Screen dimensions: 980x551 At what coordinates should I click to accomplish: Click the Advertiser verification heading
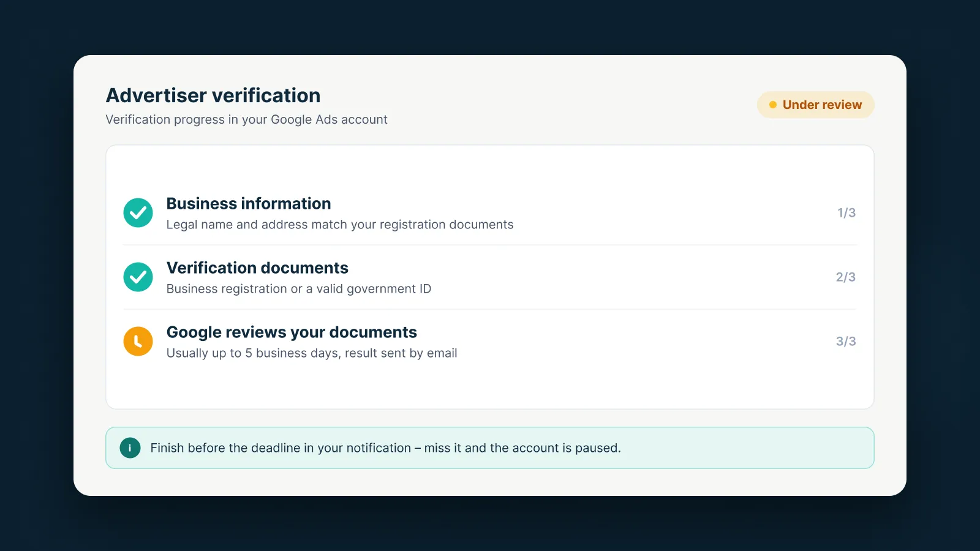pyautogui.click(x=213, y=96)
